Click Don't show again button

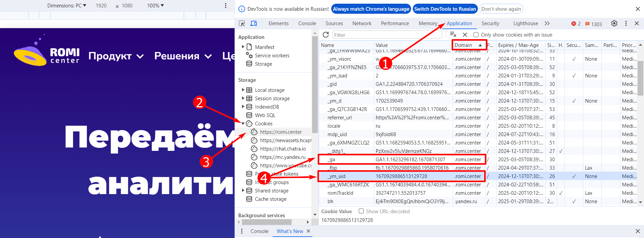[501, 9]
